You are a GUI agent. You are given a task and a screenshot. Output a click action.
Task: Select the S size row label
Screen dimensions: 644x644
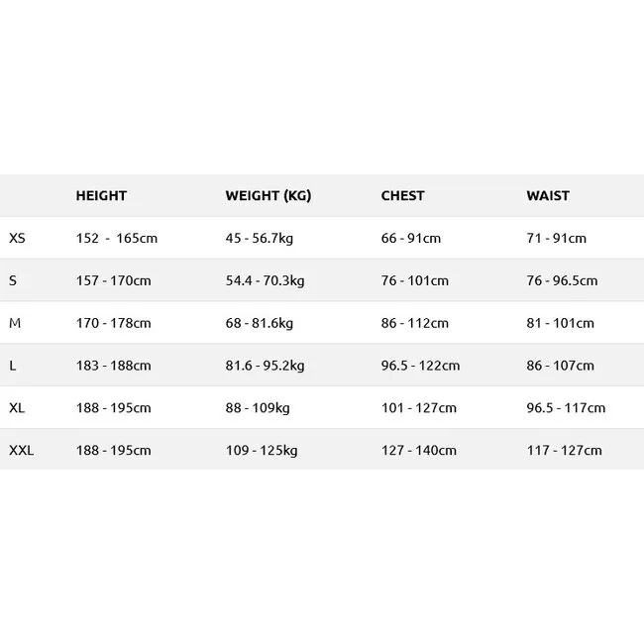point(13,280)
